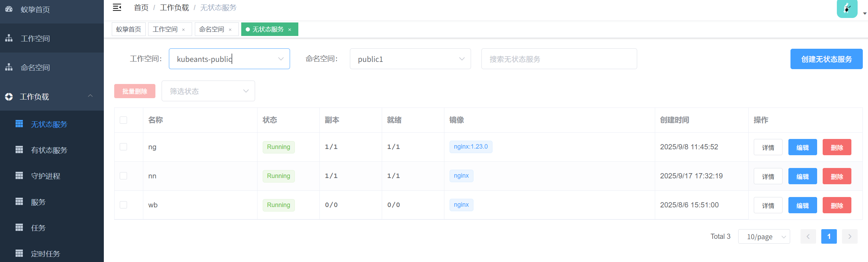
Task: Expand the 命名空间 public1 dropdown
Action: (x=410, y=59)
